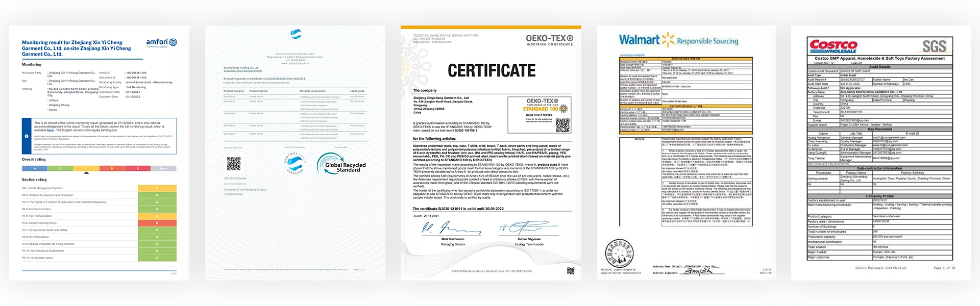
Task: Click 'Company Profile' section header
Action: 880,196
